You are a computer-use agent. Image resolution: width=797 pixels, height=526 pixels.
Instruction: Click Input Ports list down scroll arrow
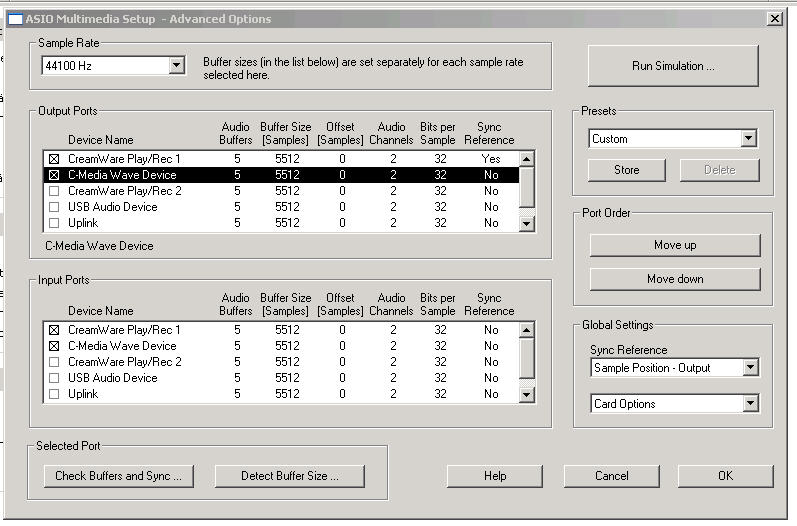click(x=527, y=394)
